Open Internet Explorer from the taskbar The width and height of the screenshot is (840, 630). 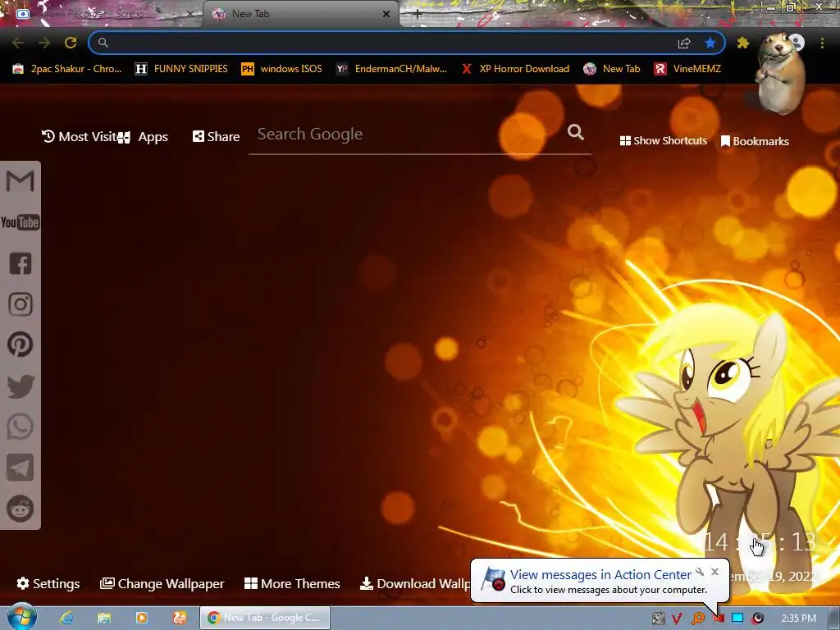point(66,618)
